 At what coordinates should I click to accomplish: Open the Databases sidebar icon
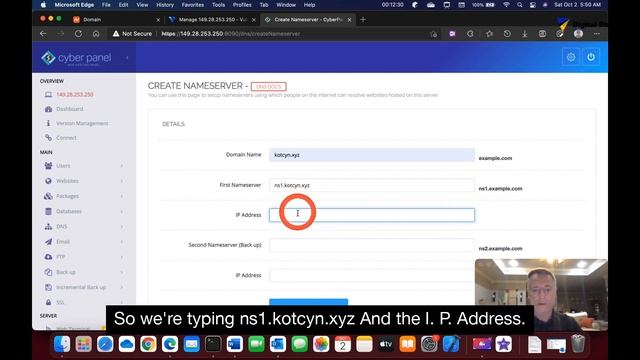point(48,211)
